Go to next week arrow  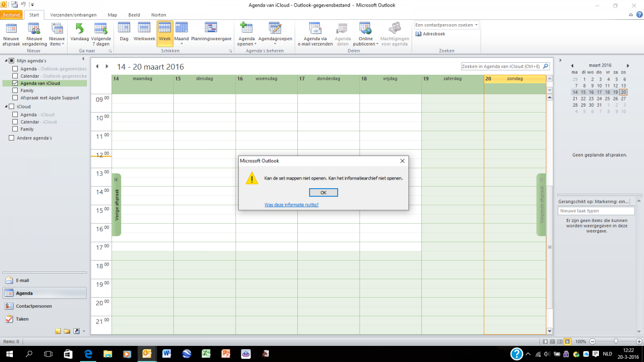(107, 67)
